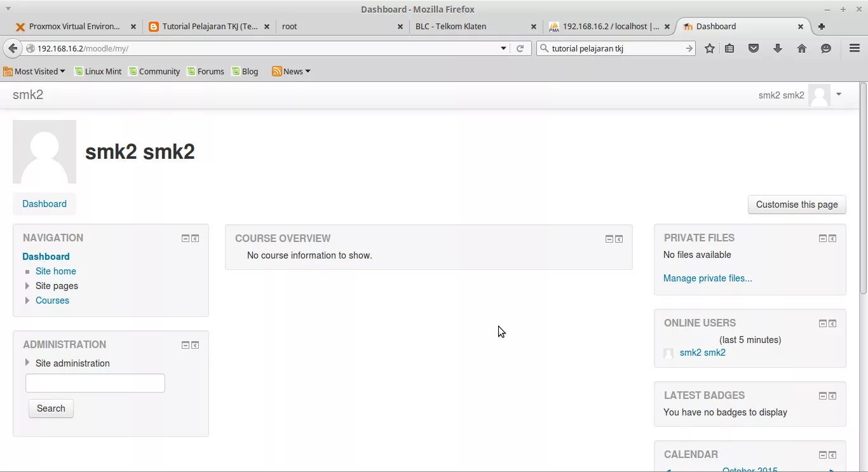Open the Courses link in Navigation
The height and width of the screenshot is (472, 868).
[x=52, y=300]
